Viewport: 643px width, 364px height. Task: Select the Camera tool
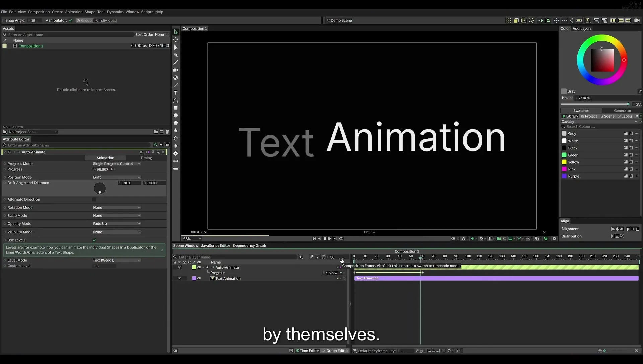(175, 70)
